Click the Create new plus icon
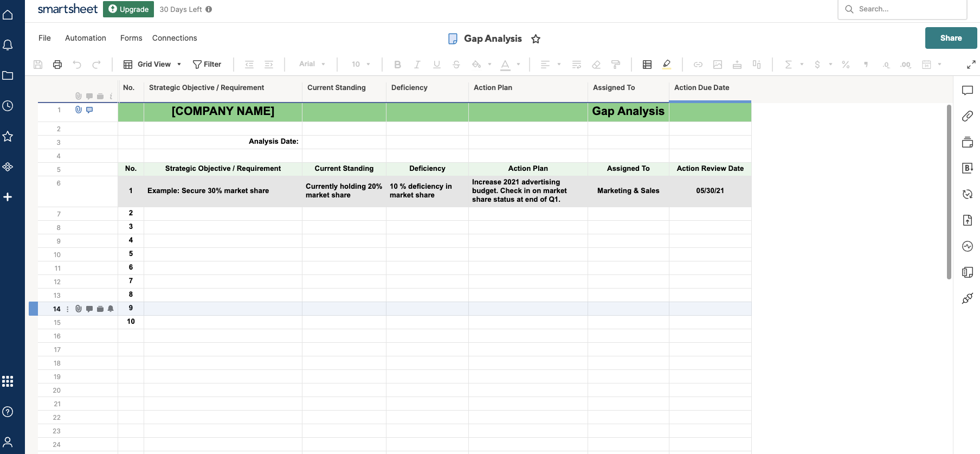 (x=8, y=197)
